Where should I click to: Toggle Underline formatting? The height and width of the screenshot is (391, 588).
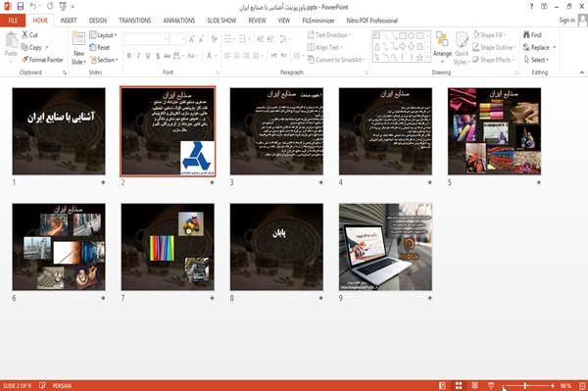(x=148, y=56)
